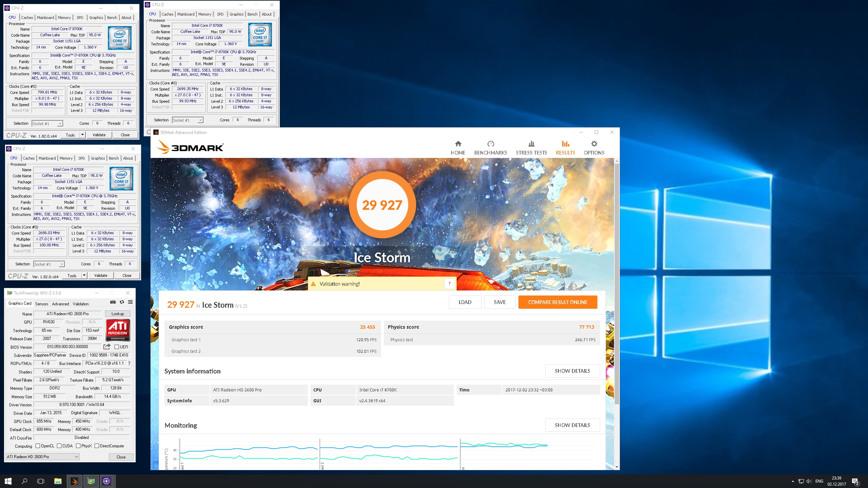Viewport: 868px width, 488px height.
Task: Click Validate in top-left CPU-Z
Action: point(99,135)
